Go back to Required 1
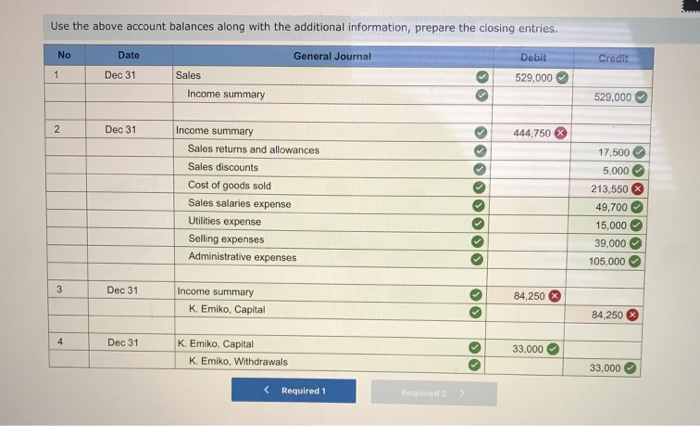Viewport: 700px width, 426px height. click(293, 390)
